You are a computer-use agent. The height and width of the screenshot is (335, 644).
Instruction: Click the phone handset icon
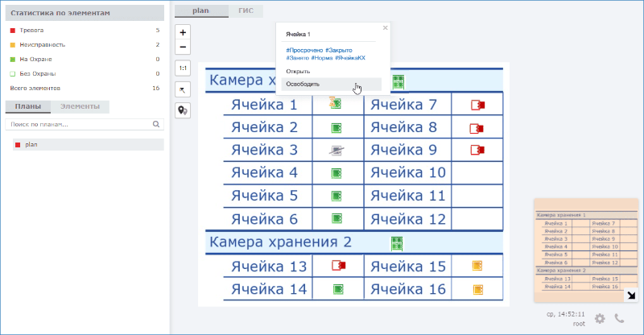coord(619,318)
